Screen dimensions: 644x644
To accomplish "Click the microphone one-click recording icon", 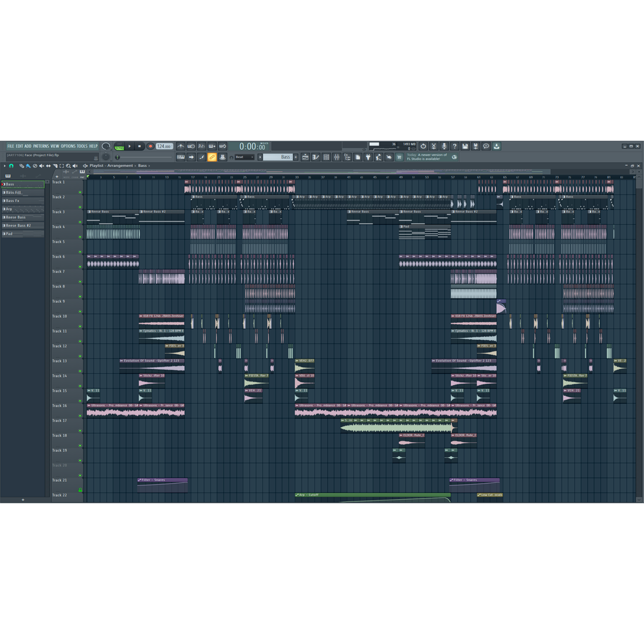I will pyautogui.click(x=444, y=146).
